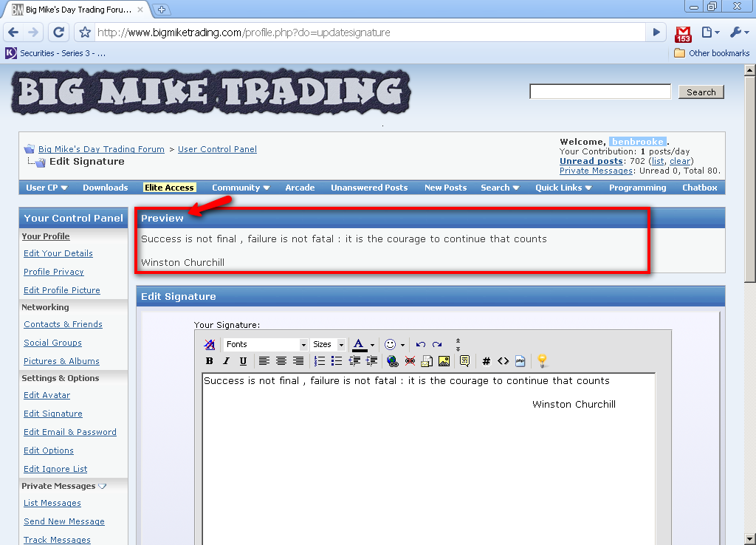Select the text color A swatch
The width and height of the screenshot is (756, 545).
tap(360, 344)
